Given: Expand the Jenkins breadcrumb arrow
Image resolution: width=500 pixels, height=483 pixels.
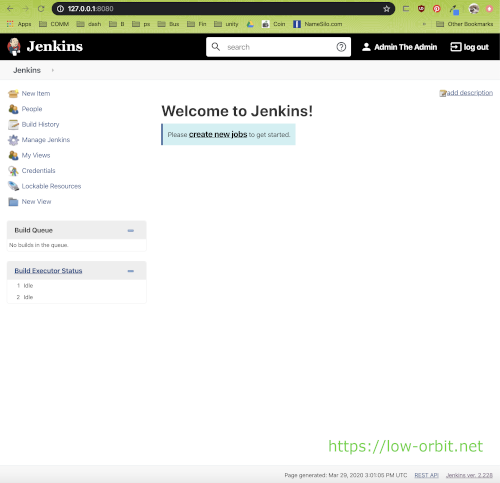Looking at the screenshot, I should click(x=53, y=70).
